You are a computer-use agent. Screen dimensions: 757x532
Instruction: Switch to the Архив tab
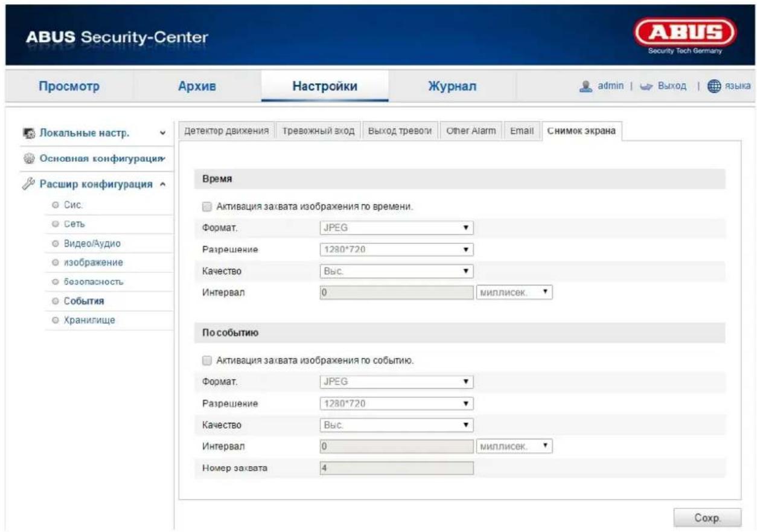(x=197, y=86)
